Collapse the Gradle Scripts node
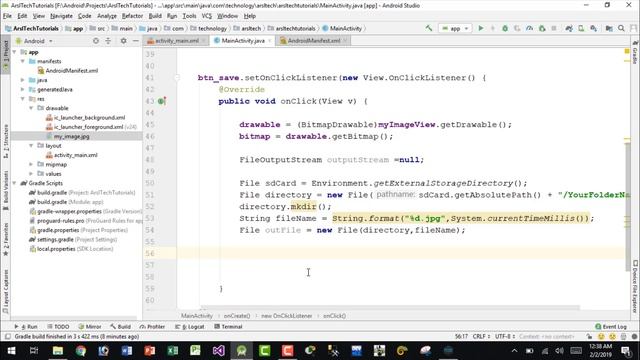 point(15,183)
